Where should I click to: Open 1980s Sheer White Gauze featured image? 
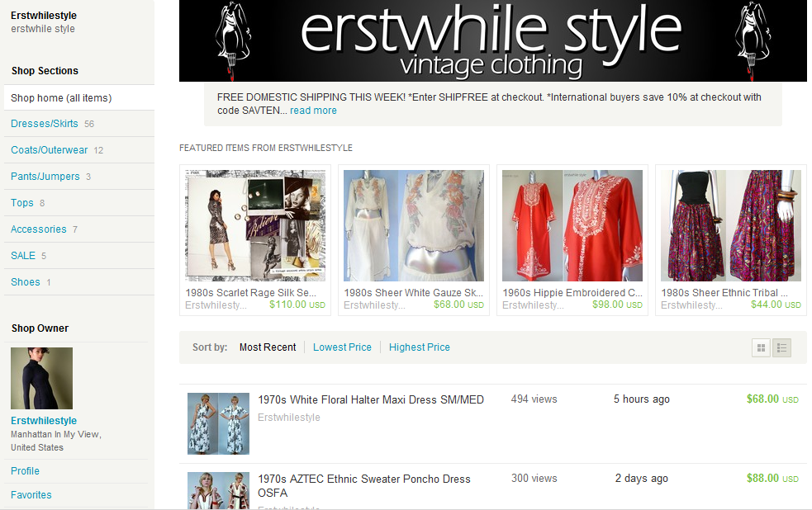[x=414, y=226]
